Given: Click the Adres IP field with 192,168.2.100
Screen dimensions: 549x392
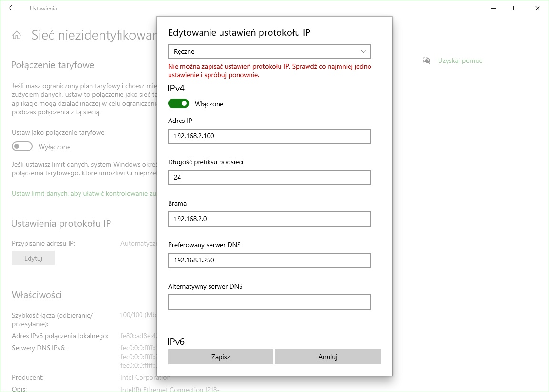Looking at the screenshot, I should coord(270,136).
